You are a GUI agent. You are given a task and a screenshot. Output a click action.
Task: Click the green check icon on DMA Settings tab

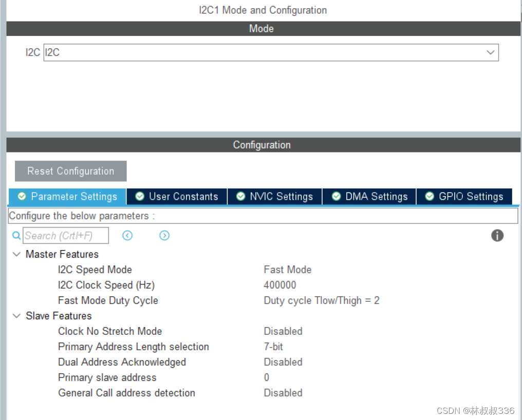337,196
